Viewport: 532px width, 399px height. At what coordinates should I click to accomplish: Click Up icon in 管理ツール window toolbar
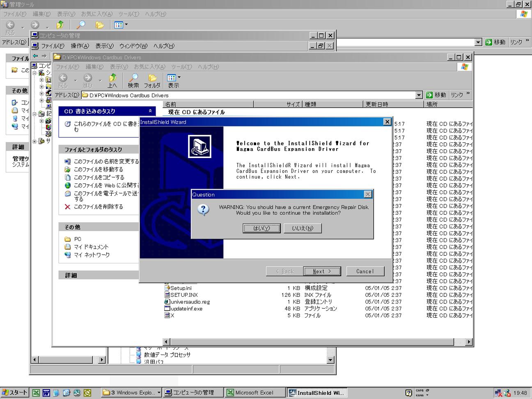60,25
